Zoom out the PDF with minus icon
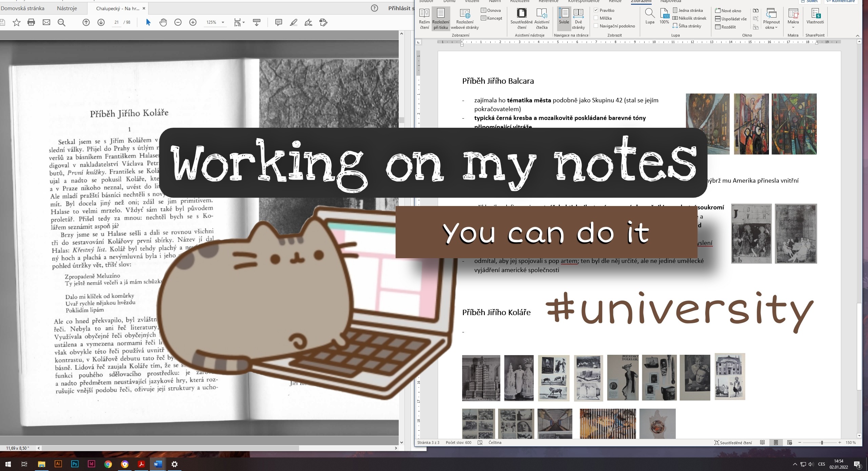This screenshot has height=471, width=868. [178, 23]
